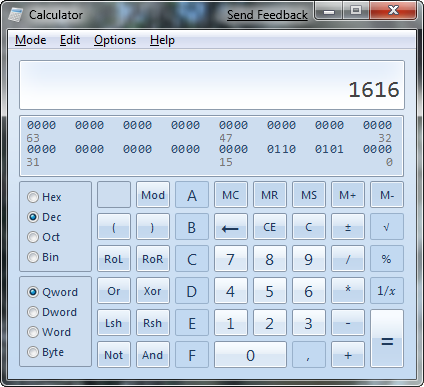The height and width of the screenshot is (387, 424).
Task: Click the minus subtraction key
Action: click(348, 323)
